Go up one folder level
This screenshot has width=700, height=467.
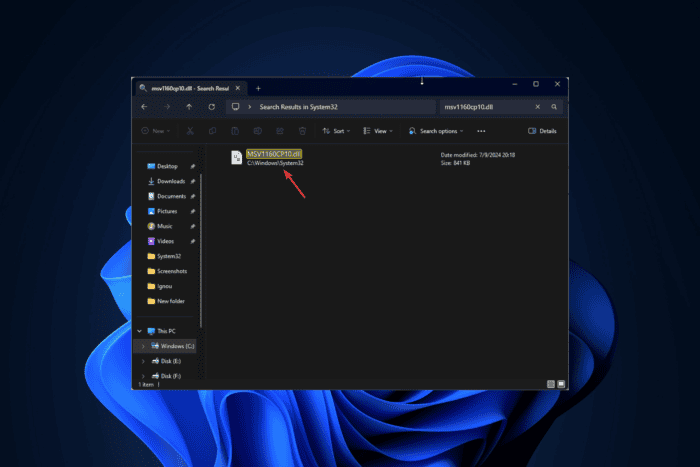(189, 107)
